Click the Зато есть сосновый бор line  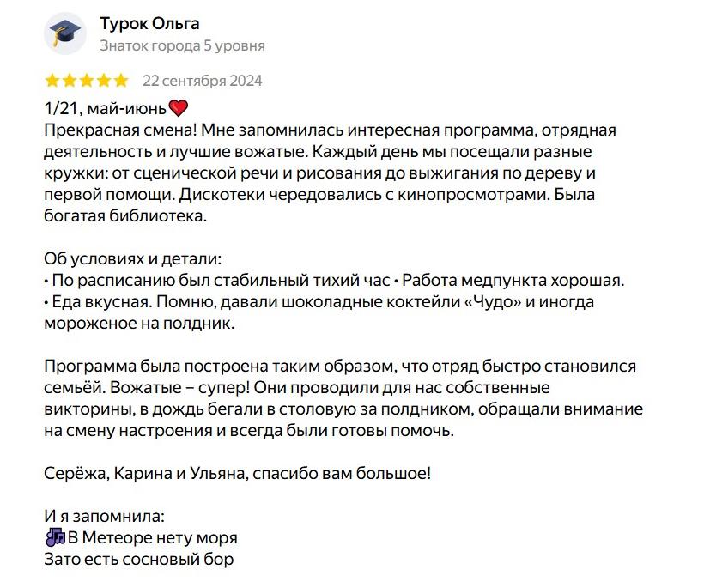[138, 560]
